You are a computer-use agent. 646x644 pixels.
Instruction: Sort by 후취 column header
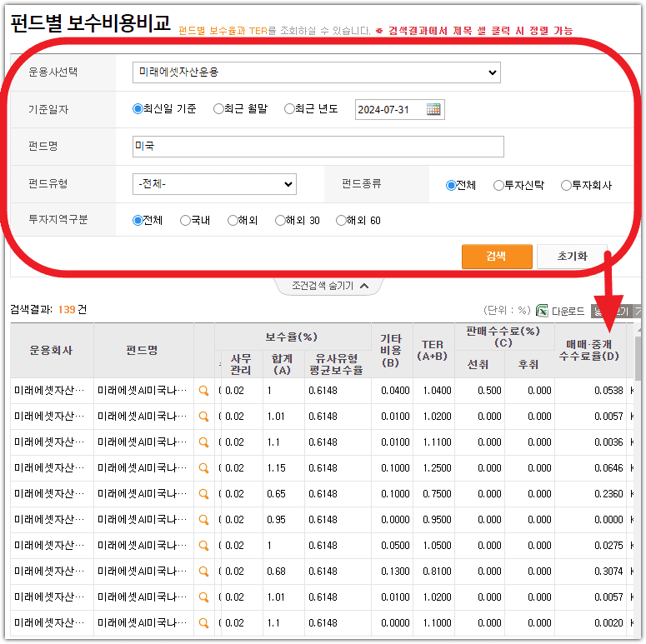[528, 364]
